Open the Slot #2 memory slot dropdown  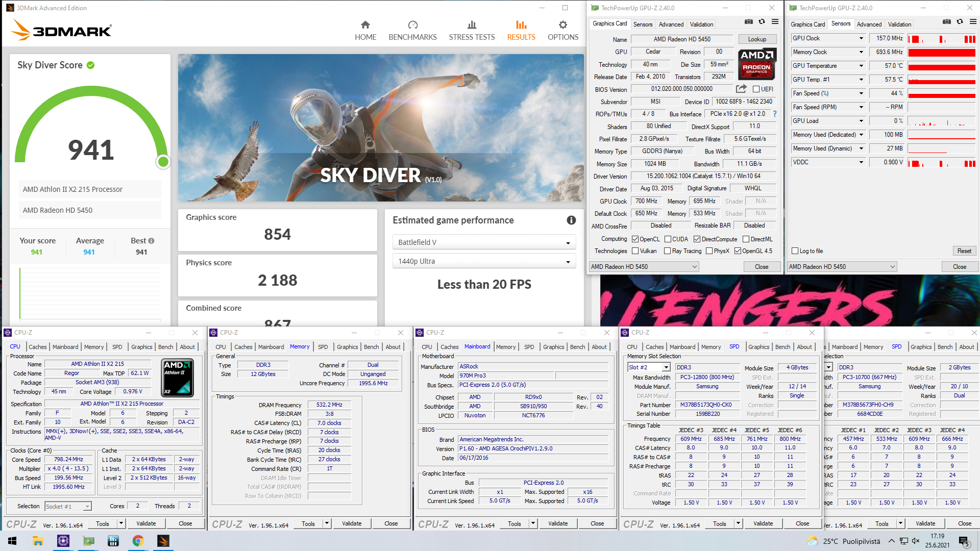[x=648, y=367]
